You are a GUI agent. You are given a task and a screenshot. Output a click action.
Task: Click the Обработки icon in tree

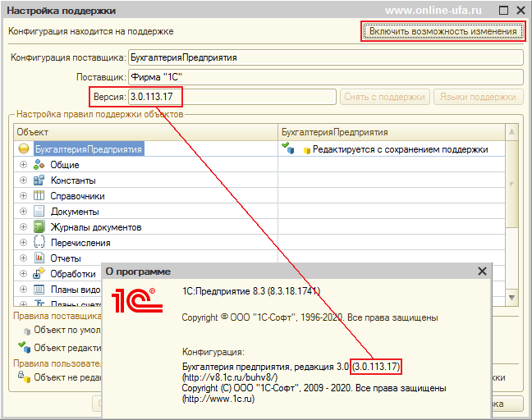point(39,274)
